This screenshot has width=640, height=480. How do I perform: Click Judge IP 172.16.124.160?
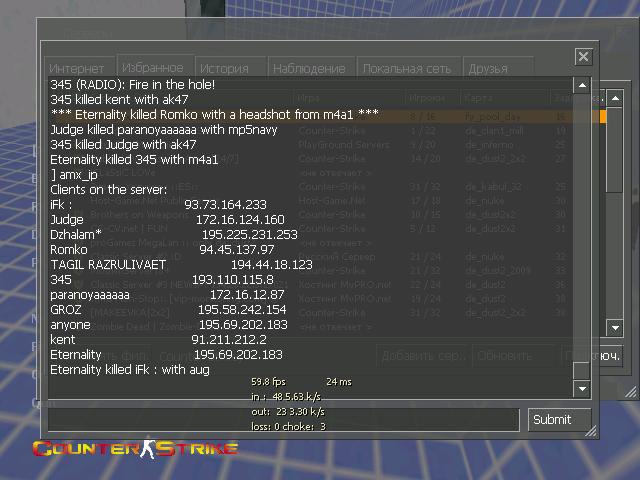[x=240, y=220]
